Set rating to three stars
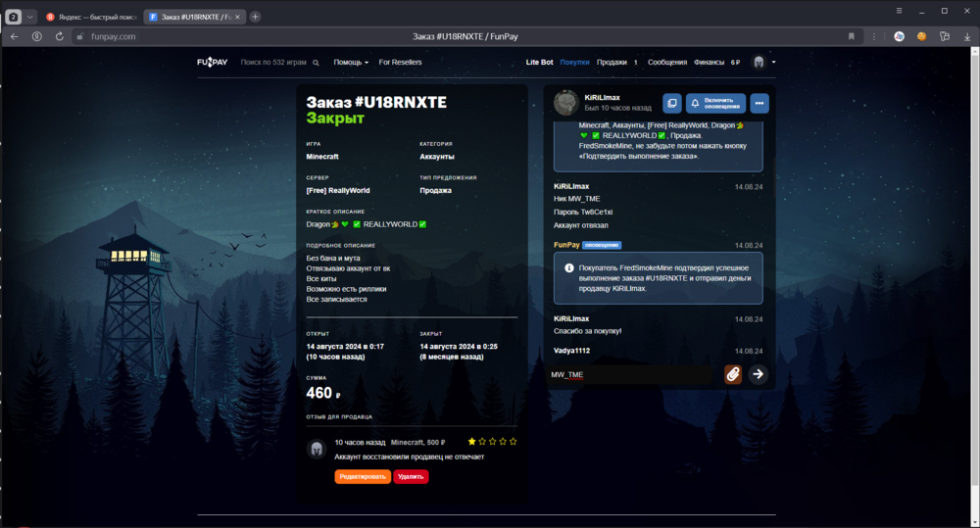Image resolution: width=980 pixels, height=528 pixels. [x=493, y=441]
